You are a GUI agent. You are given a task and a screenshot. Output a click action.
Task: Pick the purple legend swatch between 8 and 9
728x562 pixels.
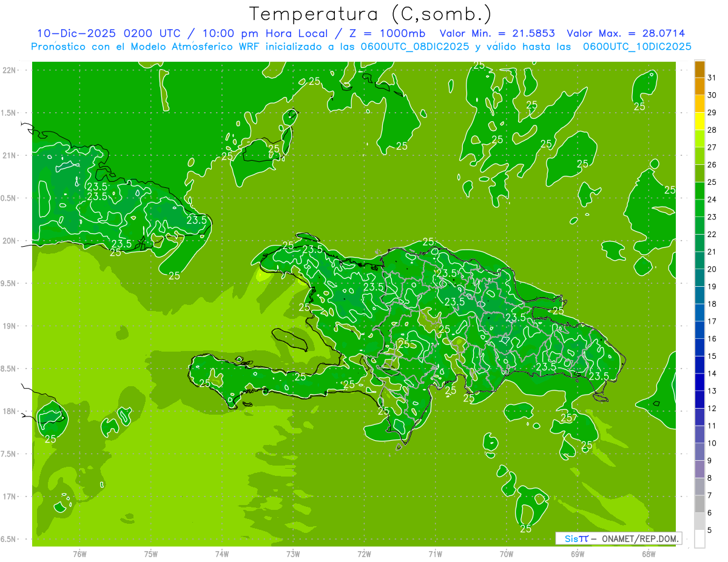[699, 469]
